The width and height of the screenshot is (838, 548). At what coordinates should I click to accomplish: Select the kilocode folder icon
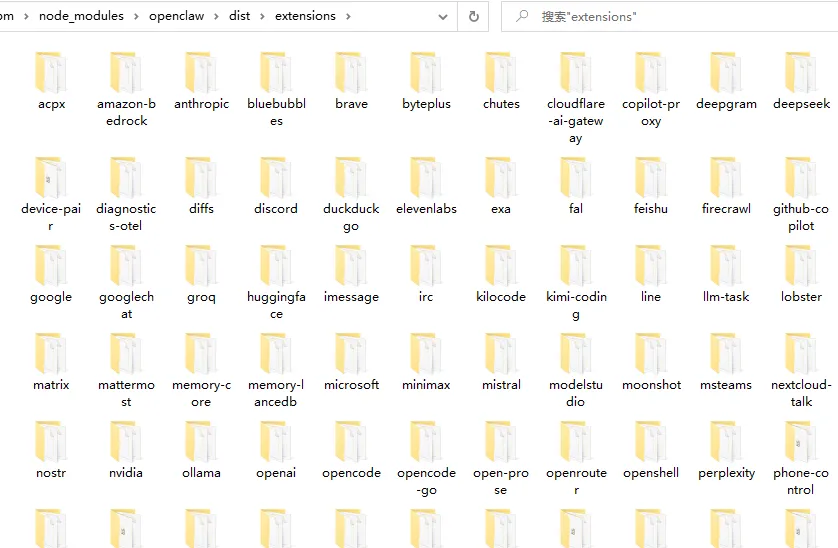[501, 265]
